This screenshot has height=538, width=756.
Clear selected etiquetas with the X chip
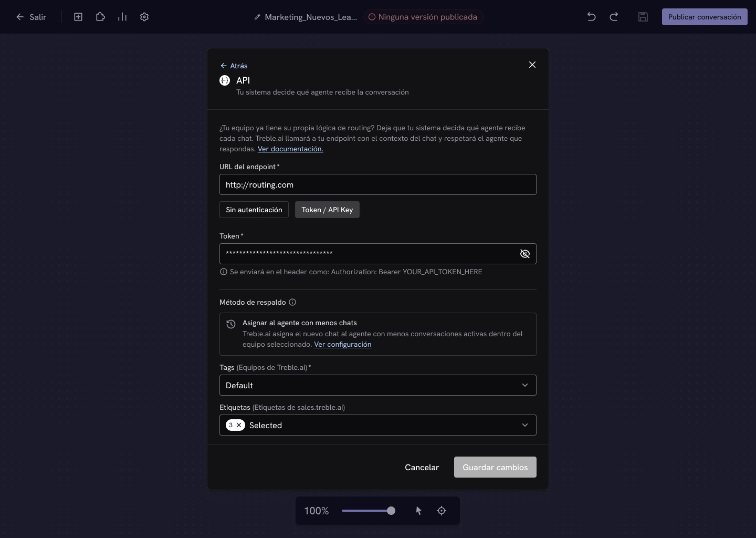pos(239,425)
